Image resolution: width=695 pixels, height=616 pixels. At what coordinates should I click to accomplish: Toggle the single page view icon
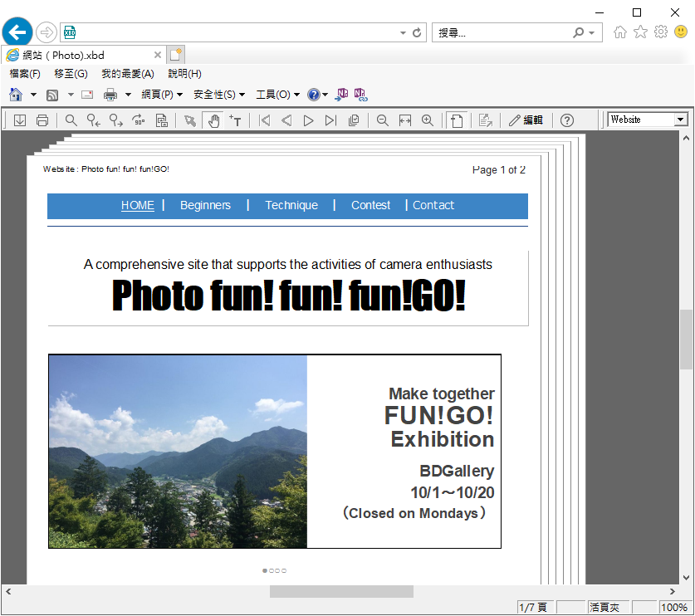click(457, 120)
